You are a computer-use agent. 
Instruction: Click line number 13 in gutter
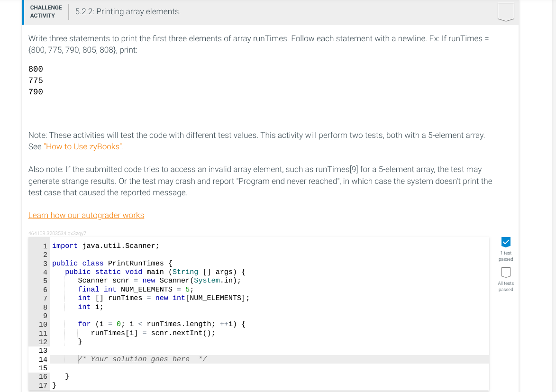point(43,350)
